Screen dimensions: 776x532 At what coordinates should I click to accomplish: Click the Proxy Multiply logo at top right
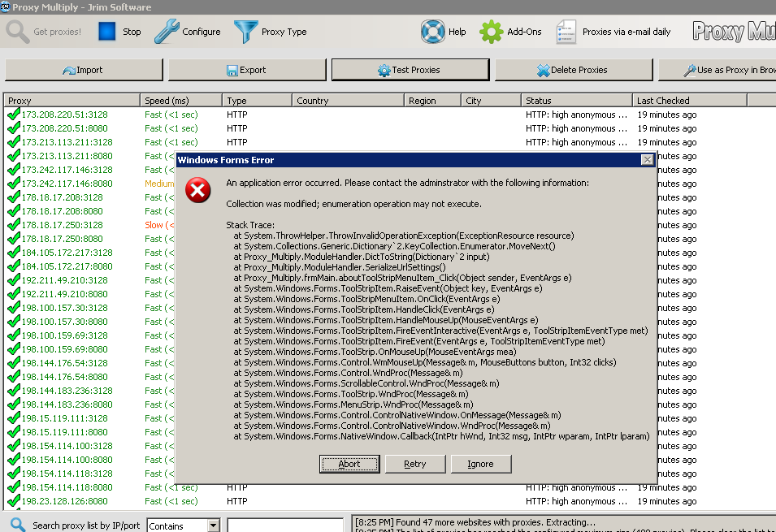click(734, 31)
